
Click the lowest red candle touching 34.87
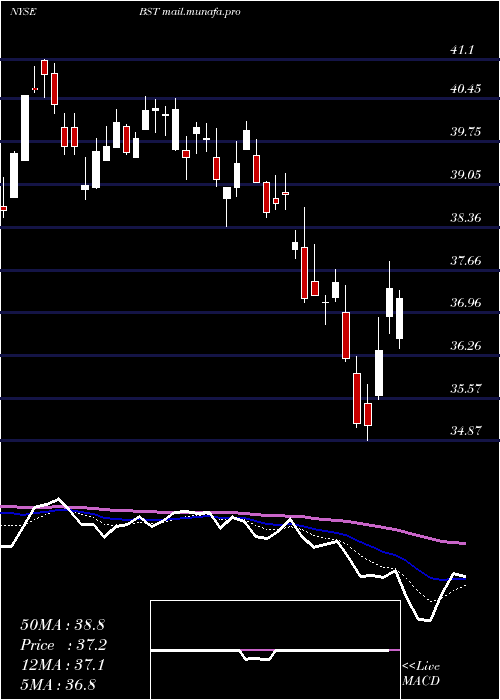point(368,412)
